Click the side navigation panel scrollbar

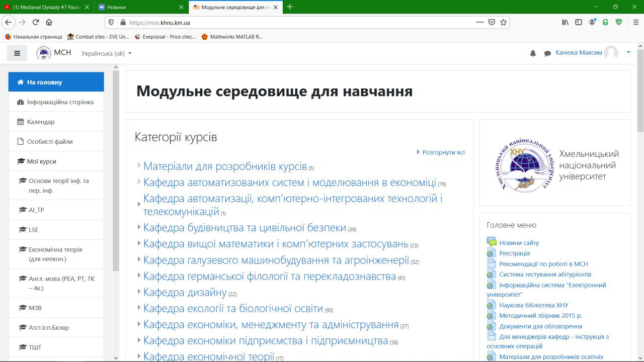tap(116, 171)
